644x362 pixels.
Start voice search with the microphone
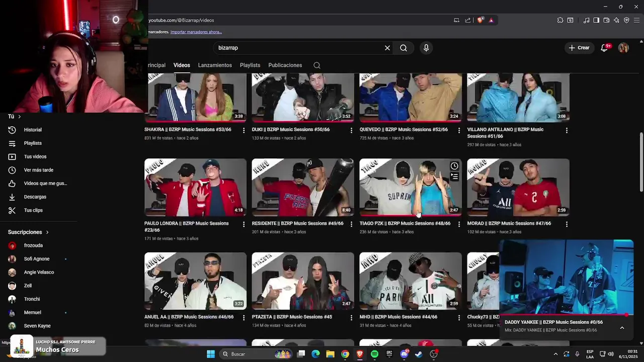click(426, 48)
